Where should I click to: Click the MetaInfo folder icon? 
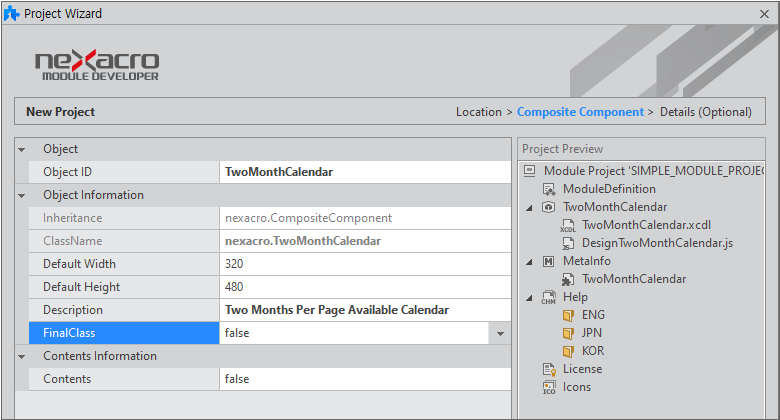[548, 261]
